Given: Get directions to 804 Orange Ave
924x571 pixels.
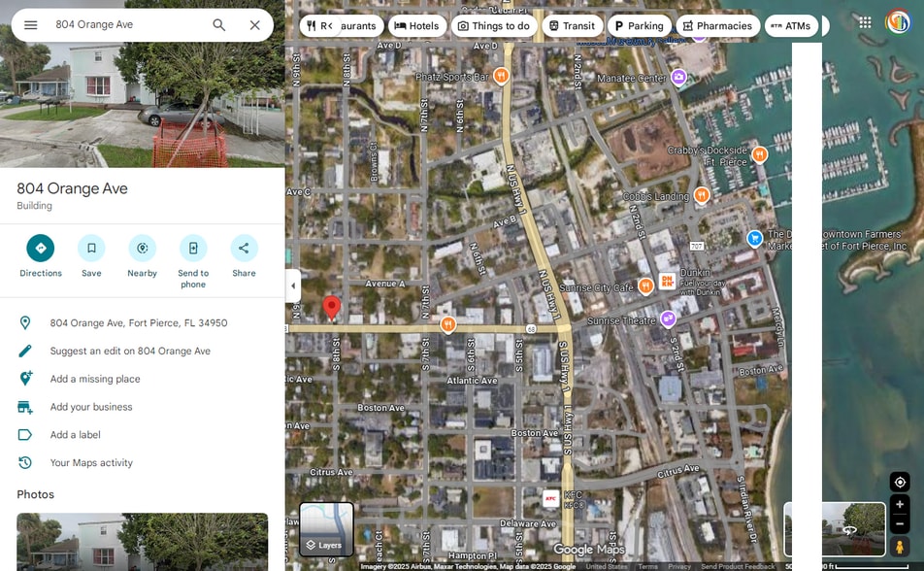Looking at the screenshot, I should (41, 249).
